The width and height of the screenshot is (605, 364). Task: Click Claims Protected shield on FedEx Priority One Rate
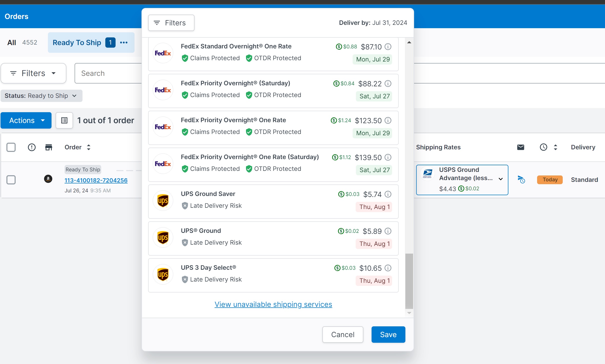(185, 132)
